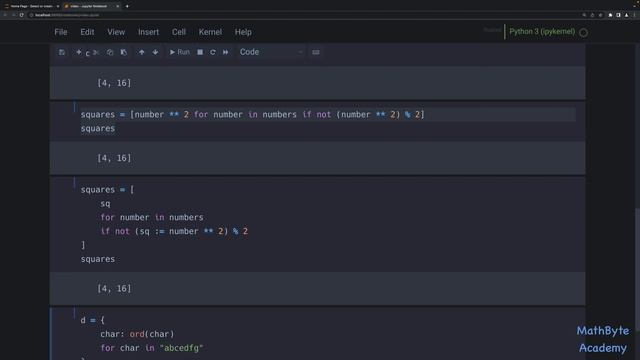Open the Code cell type dropdown

271,52
